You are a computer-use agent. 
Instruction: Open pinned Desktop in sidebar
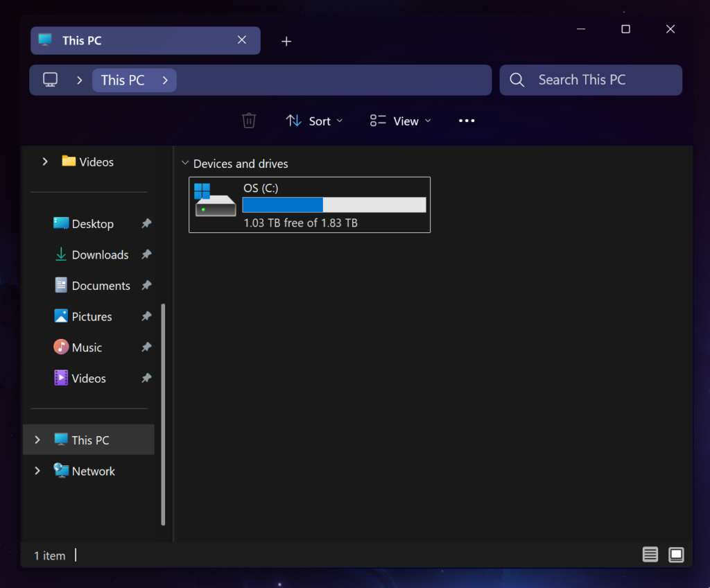(84, 224)
